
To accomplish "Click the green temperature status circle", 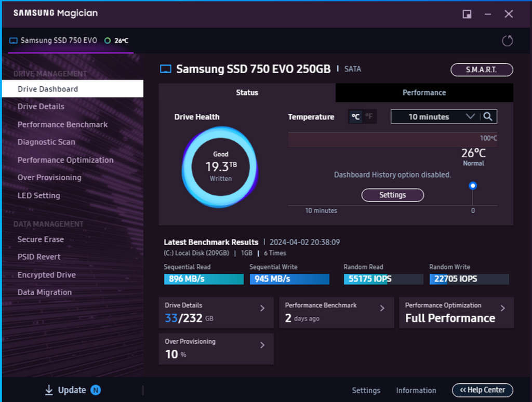I will tap(108, 41).
